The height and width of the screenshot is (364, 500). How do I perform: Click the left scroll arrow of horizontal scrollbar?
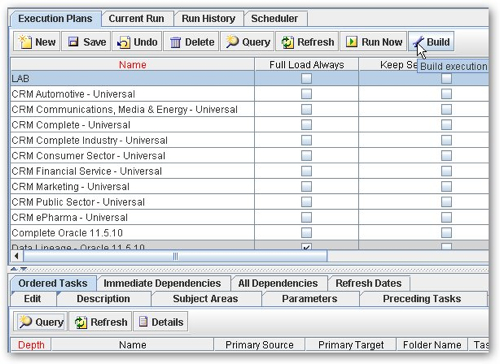click(x=16, y=256)
